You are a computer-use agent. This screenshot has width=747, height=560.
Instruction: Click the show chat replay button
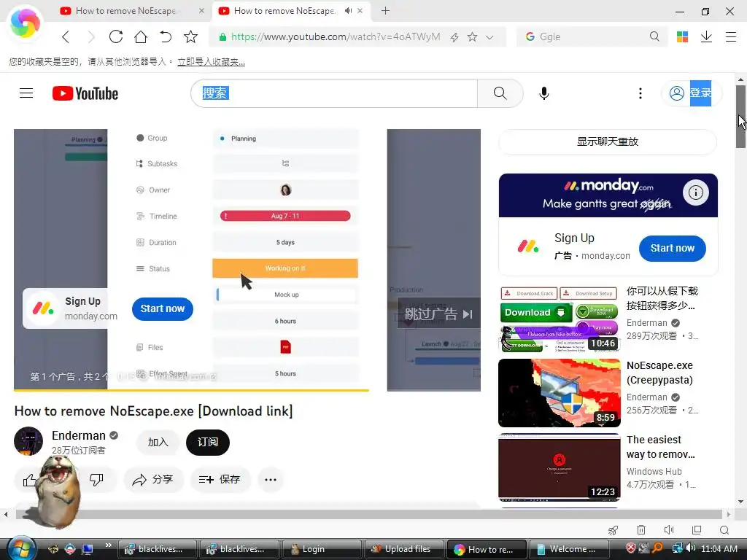coord(608,142)
